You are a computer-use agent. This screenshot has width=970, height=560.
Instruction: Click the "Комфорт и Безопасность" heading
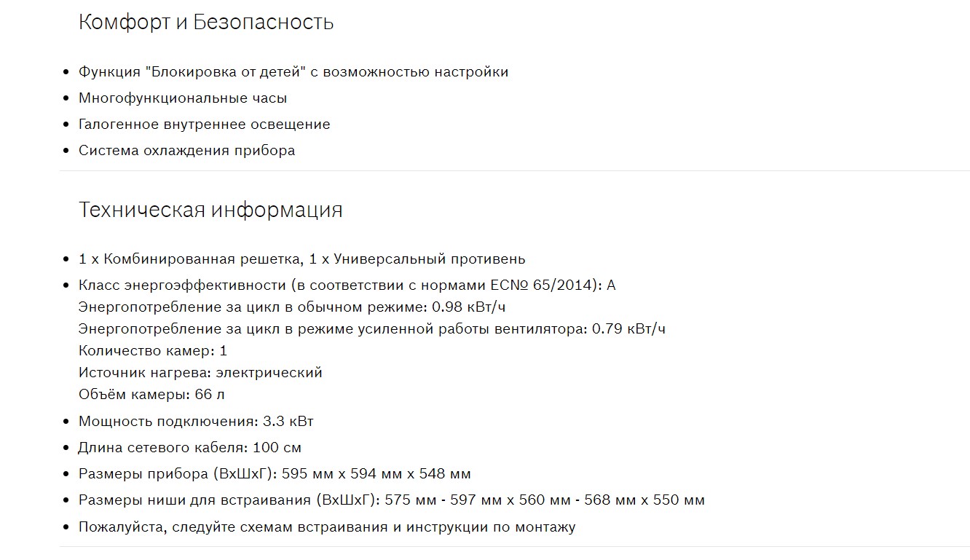[206, 23]
